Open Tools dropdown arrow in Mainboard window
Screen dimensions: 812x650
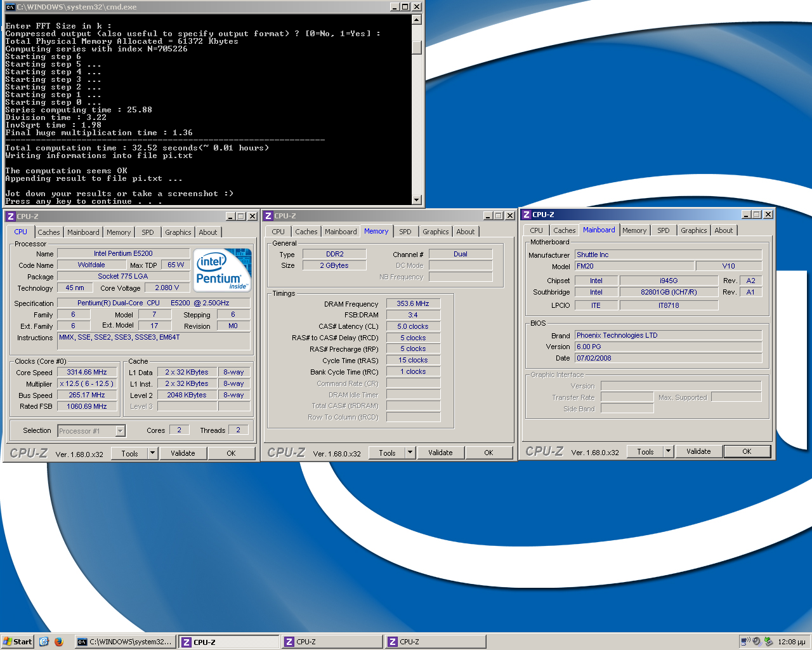coord(668,451)
